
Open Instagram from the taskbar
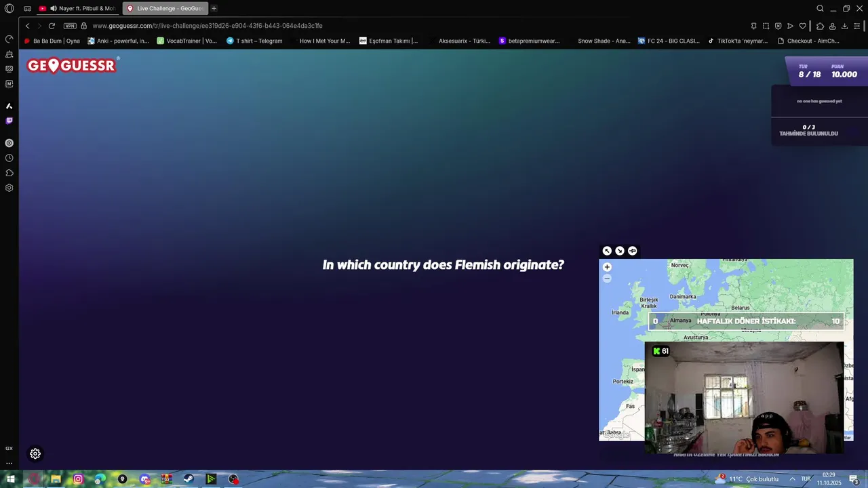(78, 479)
